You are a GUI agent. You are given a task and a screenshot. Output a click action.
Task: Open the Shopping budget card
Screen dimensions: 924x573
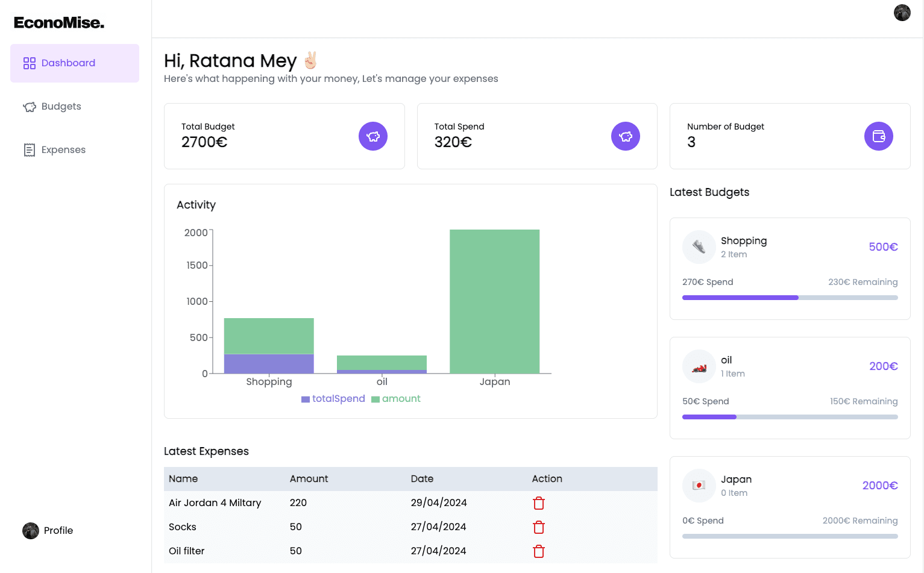click(x=790, y=269)
